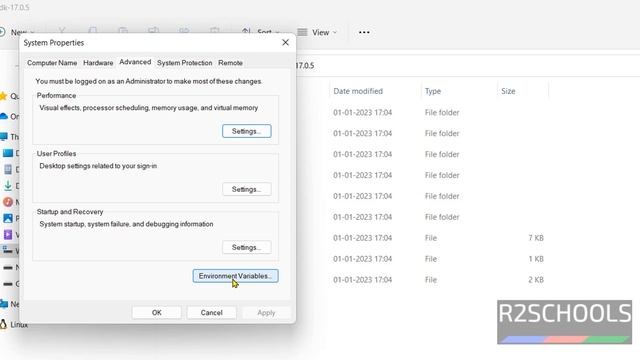Open the Environment Variables dialog
This screenshot has height=360, width=640.
point(236,276)
